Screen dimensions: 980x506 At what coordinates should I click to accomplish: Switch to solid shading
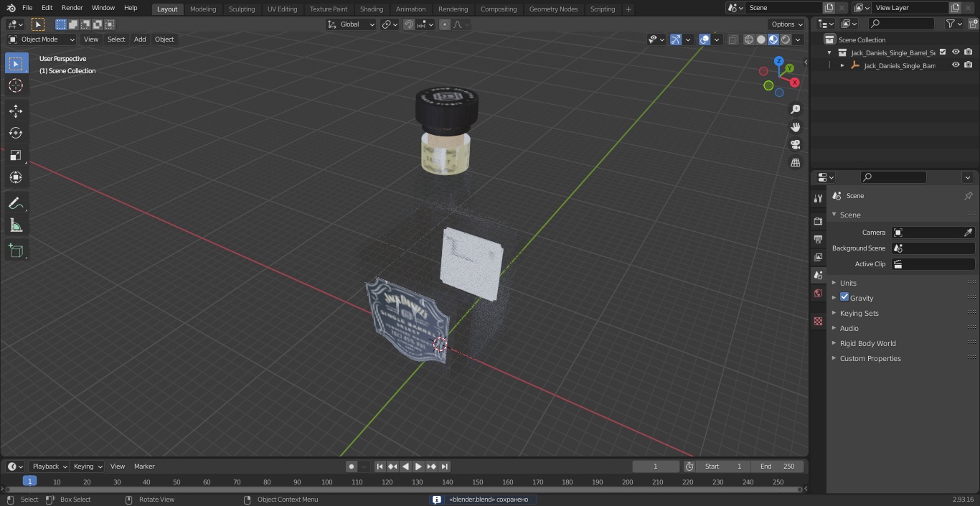pos(761,39)
